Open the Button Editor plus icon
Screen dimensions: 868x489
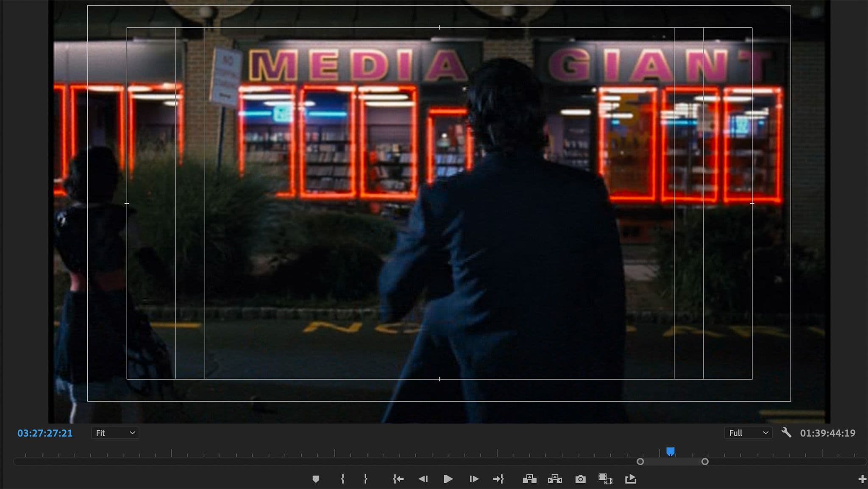coord(862,479)
